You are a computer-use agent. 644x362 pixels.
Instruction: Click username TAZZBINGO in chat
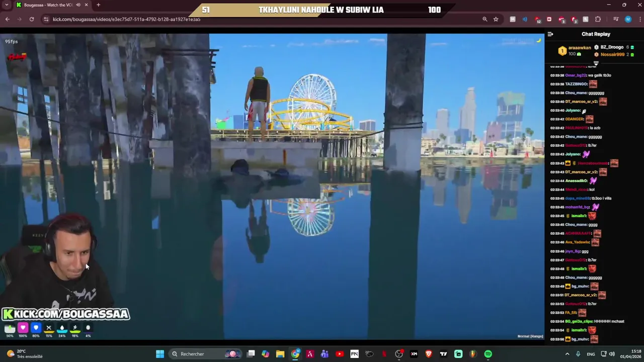click(576, 84)
